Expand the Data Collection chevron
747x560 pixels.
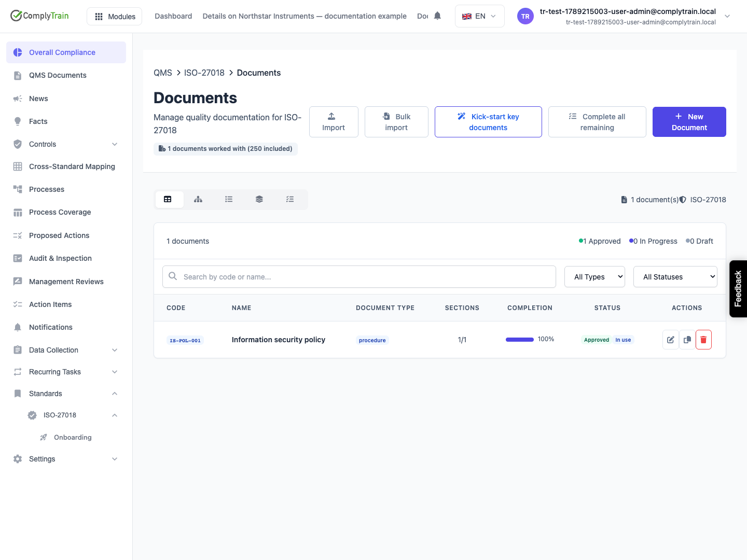pos(115,350)
